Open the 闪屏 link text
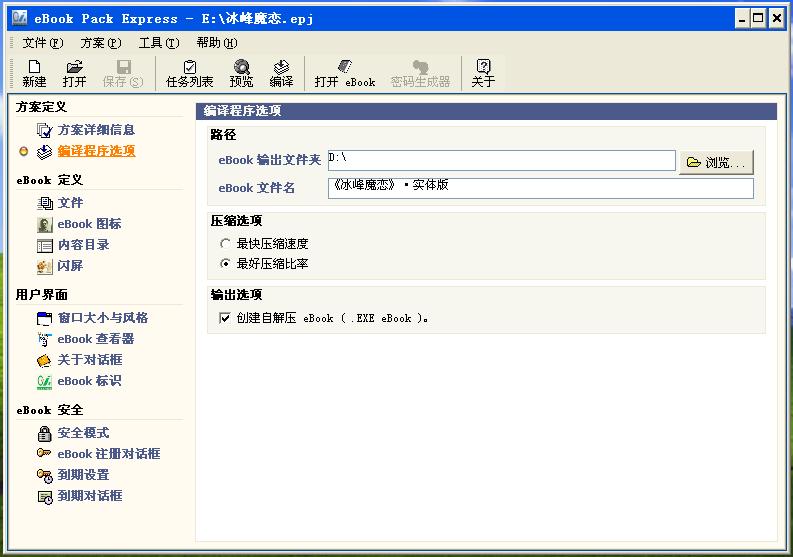 click(x=70, y=266)
